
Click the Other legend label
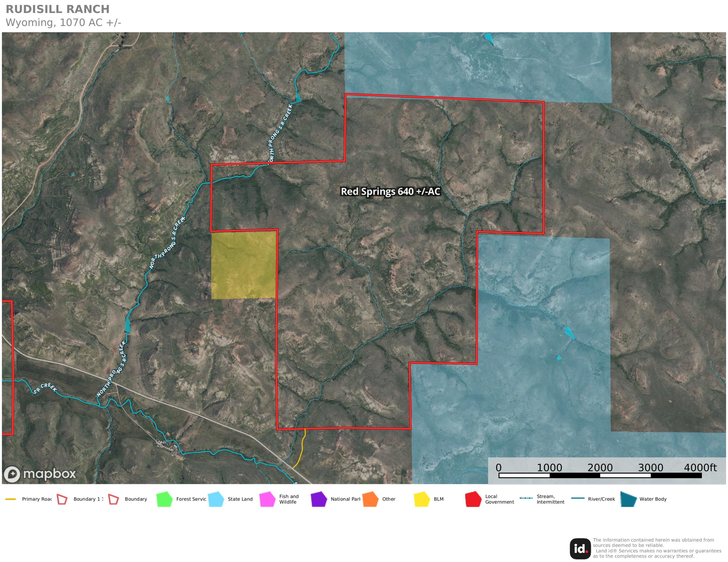[x=389, y=499]
